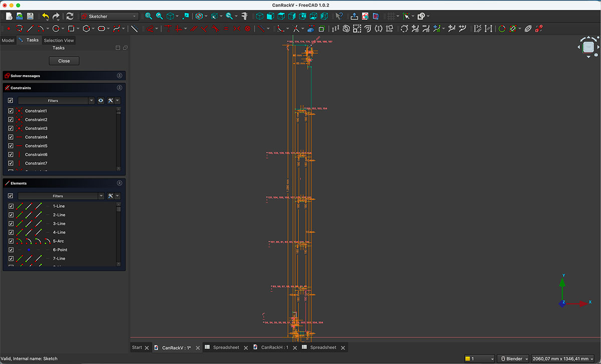Viewport: 601px width, 364px height.
Task: Select the Create point tool
Action: click(9, 29)
